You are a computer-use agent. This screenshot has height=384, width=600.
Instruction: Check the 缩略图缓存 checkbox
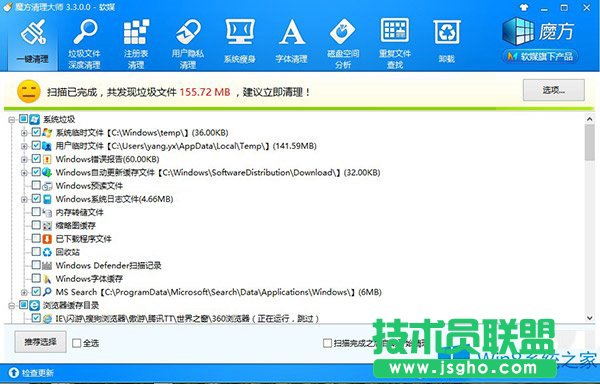(x=36, y=225)
